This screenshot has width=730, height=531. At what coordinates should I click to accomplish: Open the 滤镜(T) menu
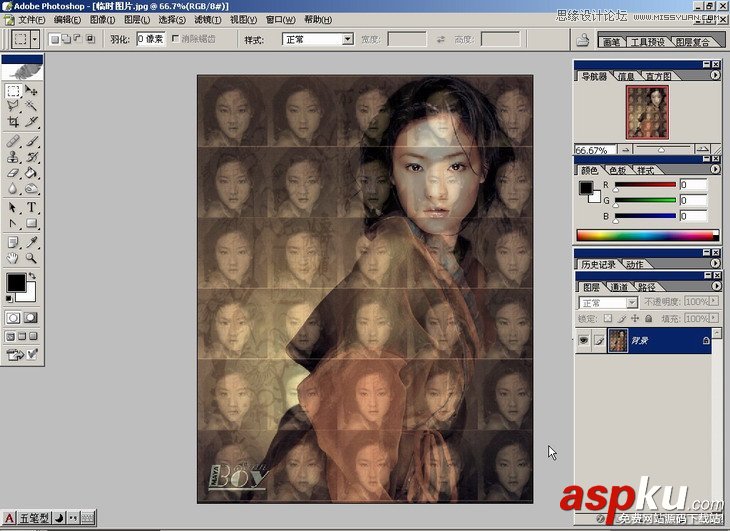pyautogui.click(x=208, y=20)
